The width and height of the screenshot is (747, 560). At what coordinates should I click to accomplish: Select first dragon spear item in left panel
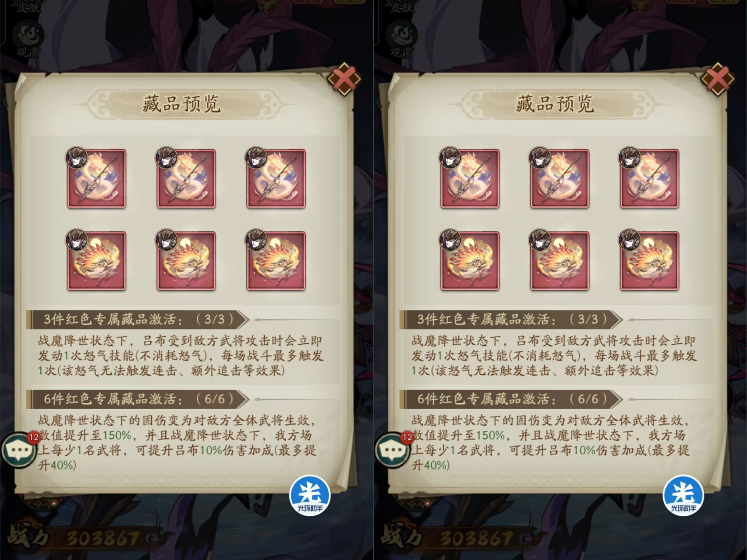pyautogui.click(x=96, y=178)
